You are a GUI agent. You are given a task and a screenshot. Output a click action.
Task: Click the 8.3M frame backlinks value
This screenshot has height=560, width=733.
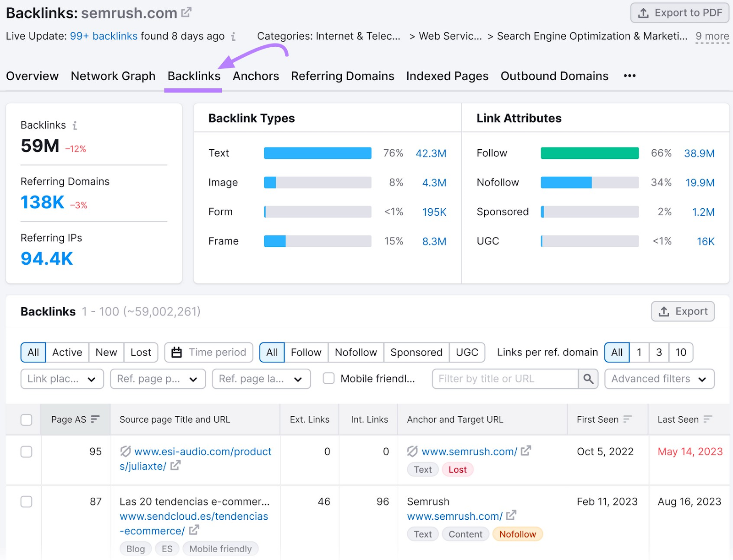point(434,241)
